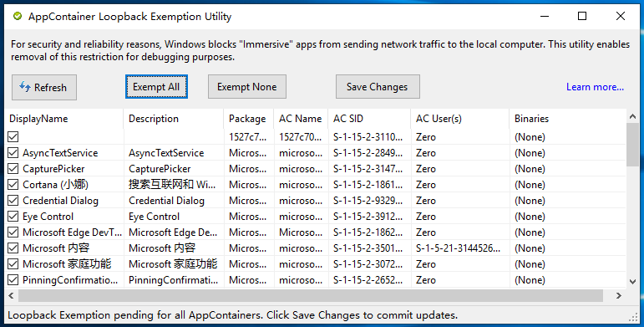Select the Microsoft Edge DevTools row
Image resolution: width=644 pixels, height=327 pixels.
pyautogui.click(x=316, y=232)
